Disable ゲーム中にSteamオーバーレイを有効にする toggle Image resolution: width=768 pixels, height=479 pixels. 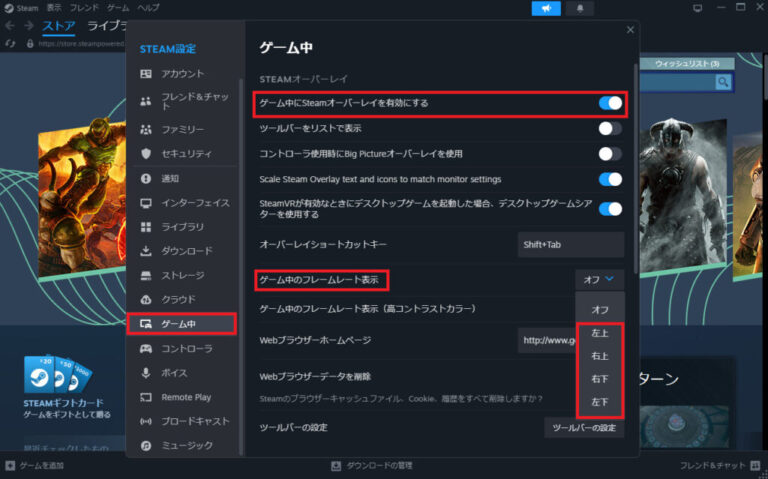click(x=610, y=103)
